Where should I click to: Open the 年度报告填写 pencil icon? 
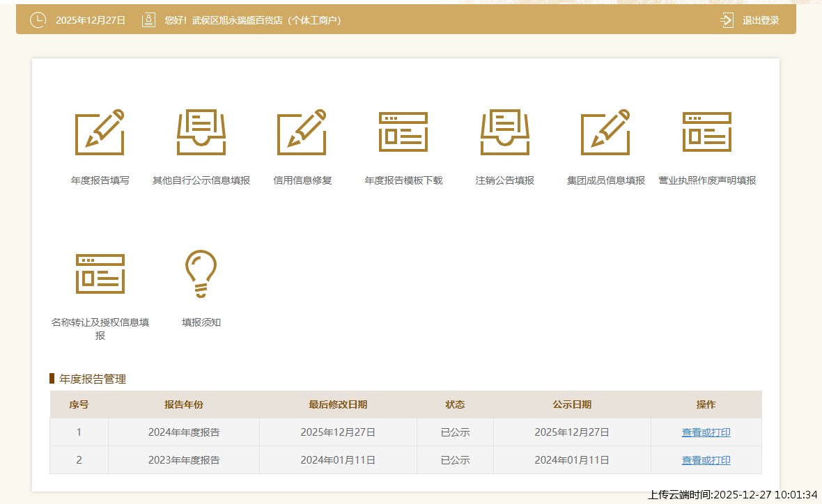point(100,132)
